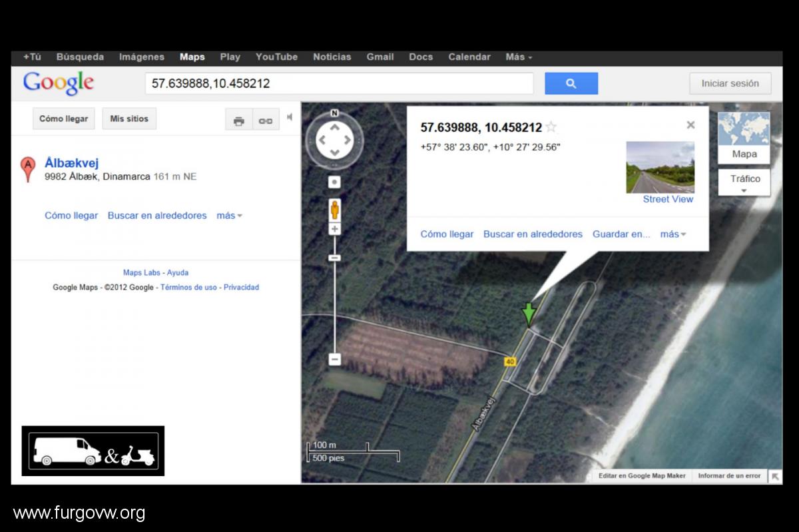Zoom in with the plus button
The image size is (799, 532).
click(x=335, y=229)
